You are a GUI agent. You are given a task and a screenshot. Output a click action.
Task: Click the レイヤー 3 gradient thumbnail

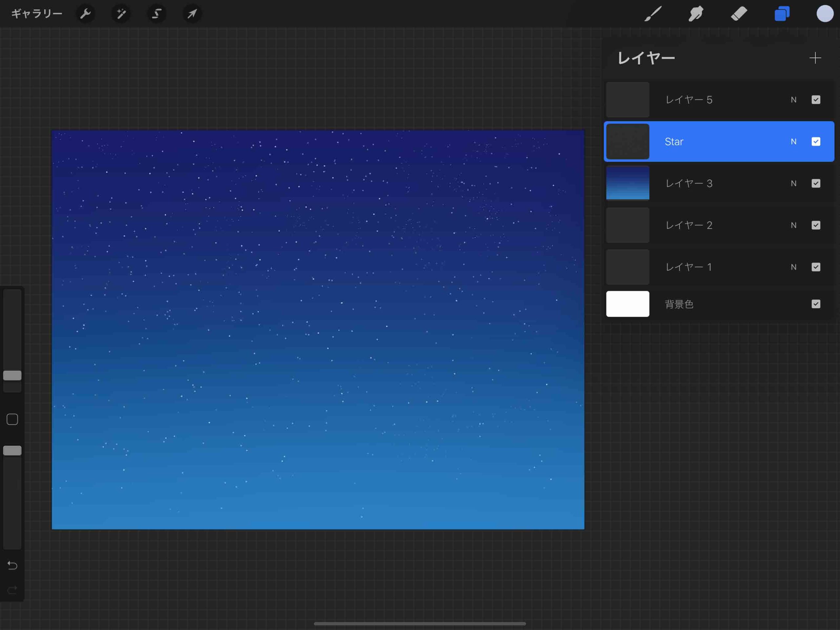[x=627, y=183]
